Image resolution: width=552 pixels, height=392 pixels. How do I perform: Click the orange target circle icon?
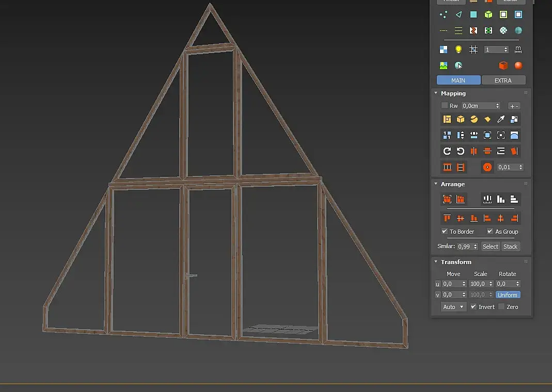pyautogui.click(x=487, y=167)
